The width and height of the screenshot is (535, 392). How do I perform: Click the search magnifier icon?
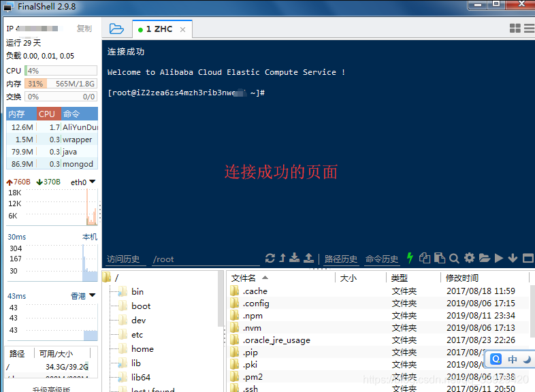[454, 259]
